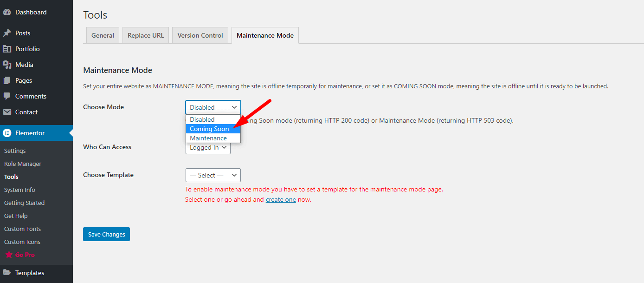Click the Elementor logo icon

pos(7,133)
